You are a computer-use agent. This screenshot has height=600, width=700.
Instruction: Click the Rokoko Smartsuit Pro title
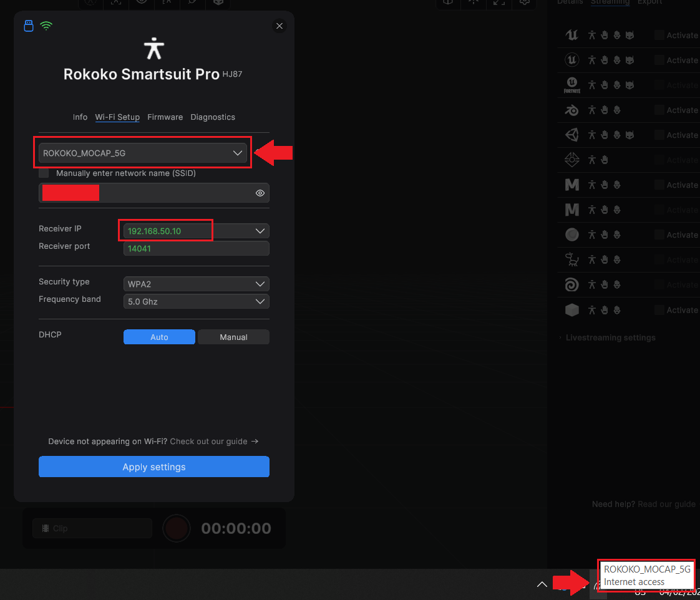(x=142, y=74)
